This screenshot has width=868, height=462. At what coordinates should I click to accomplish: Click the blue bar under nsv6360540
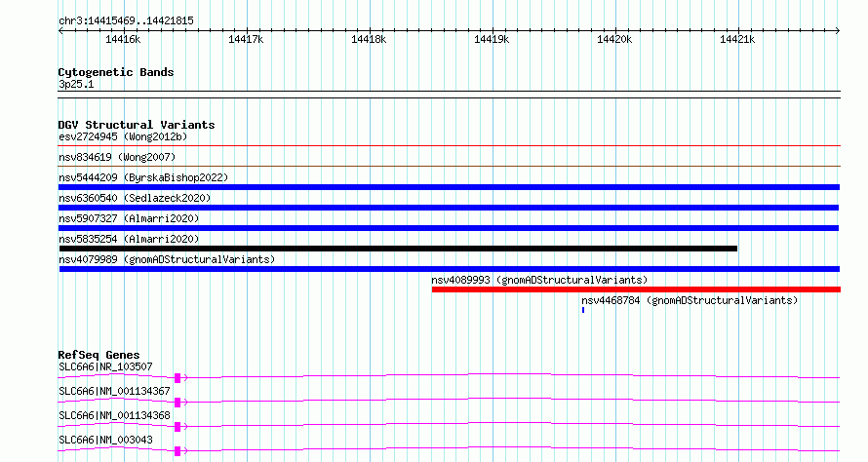(449, 208)
